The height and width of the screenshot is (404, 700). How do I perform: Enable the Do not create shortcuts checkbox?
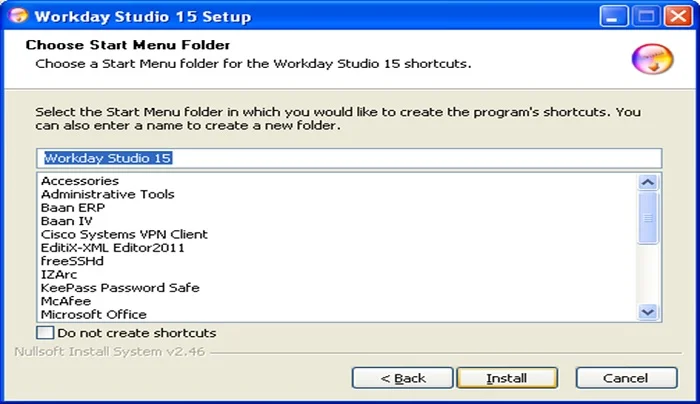coord(45,333)
